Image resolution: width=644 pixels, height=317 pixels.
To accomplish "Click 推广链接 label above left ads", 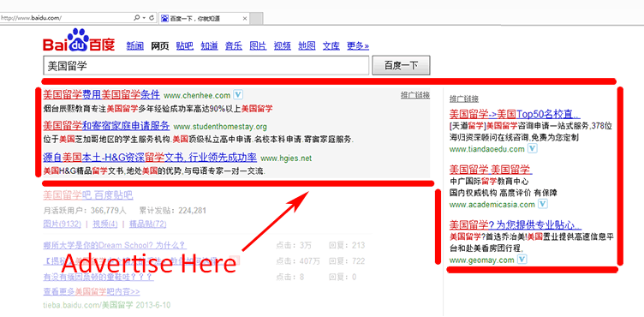I will pos(415,95).
